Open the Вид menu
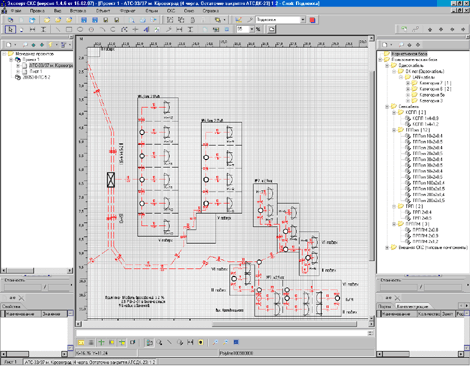 [58, 11]
